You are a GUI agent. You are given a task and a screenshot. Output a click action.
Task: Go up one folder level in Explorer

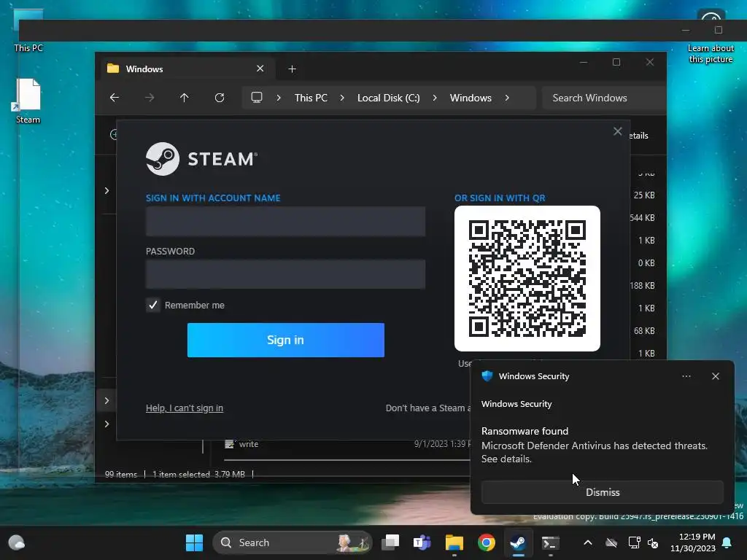pos(185,98)
